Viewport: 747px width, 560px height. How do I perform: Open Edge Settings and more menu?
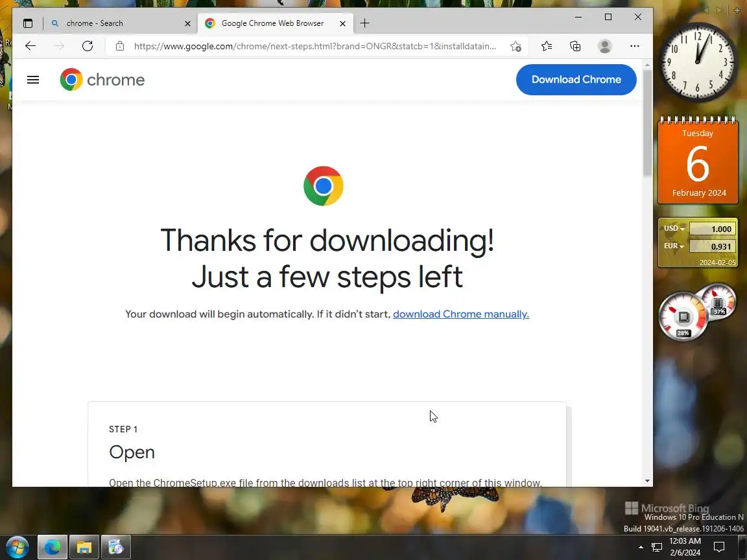point(635,46)
